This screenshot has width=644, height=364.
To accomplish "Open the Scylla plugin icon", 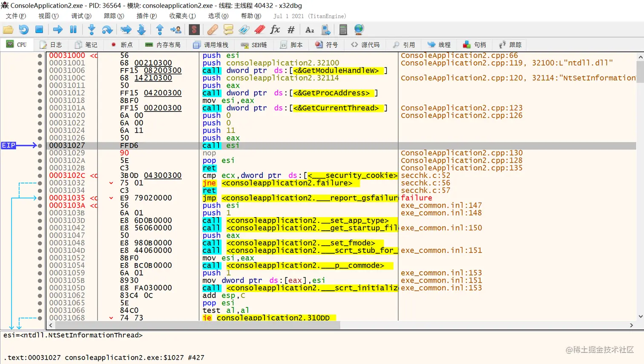I will 194,30.
